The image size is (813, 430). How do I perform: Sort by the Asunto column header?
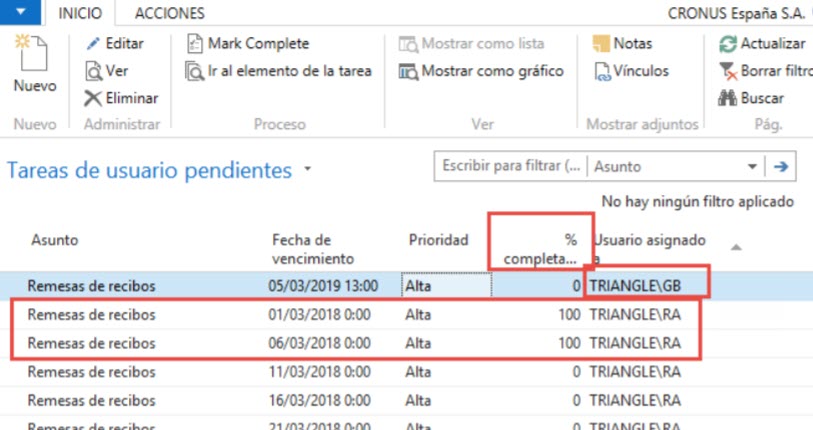[54, 240]
